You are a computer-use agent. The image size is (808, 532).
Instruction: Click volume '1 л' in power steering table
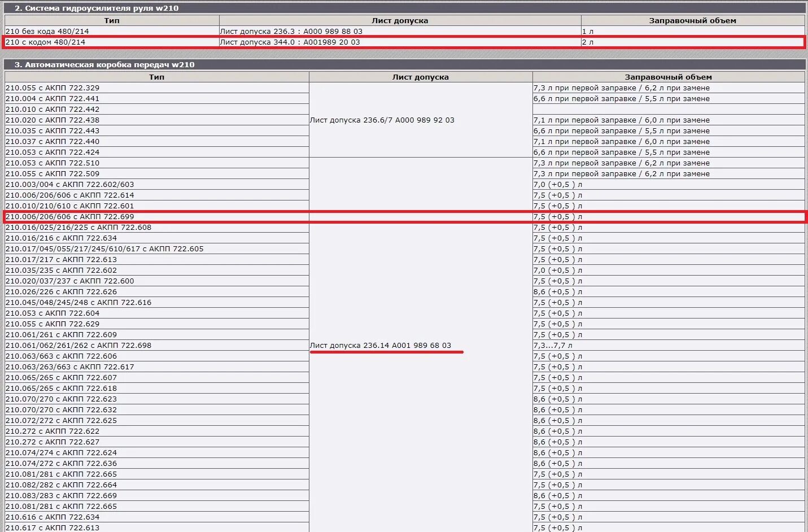pos(588,31)
